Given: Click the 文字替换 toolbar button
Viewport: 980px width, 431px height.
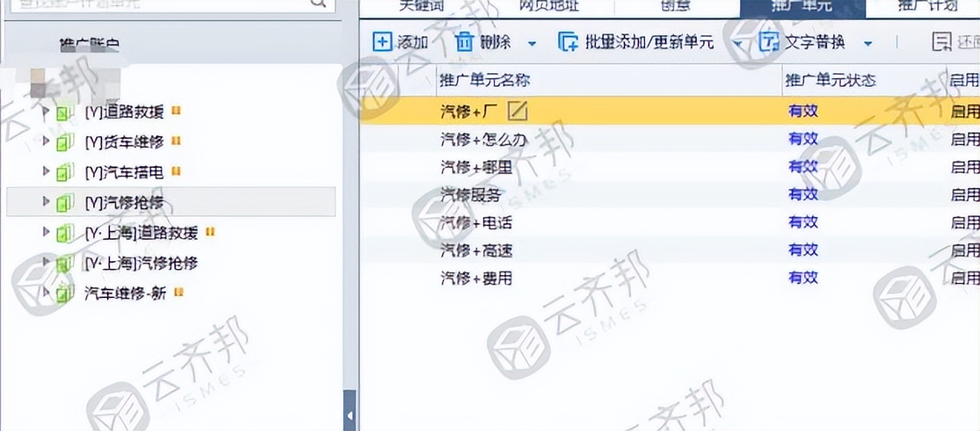Looking at the screenshot, I should [801, 41].
